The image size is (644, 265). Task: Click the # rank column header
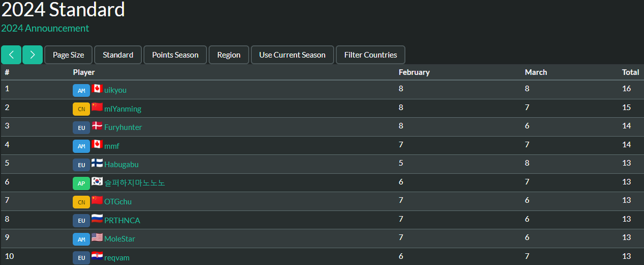7,72
